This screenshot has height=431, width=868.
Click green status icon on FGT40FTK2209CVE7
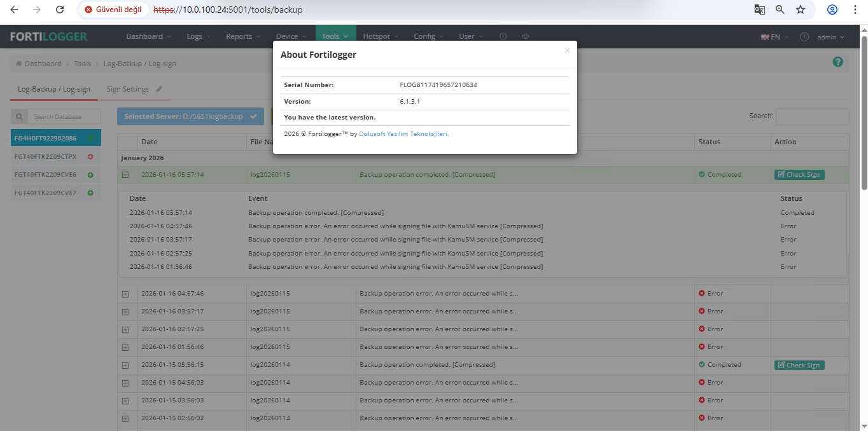point(90,193)
